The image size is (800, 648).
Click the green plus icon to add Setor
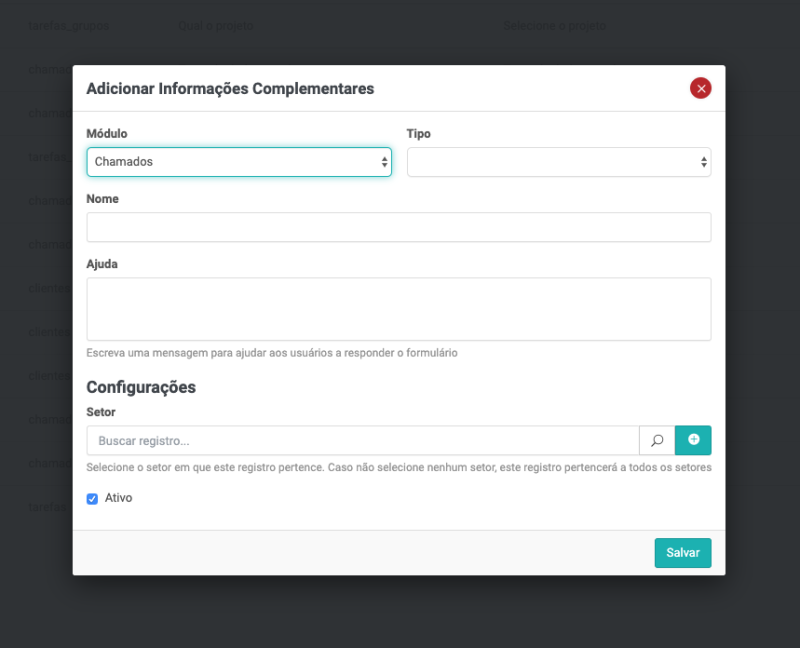693,440
